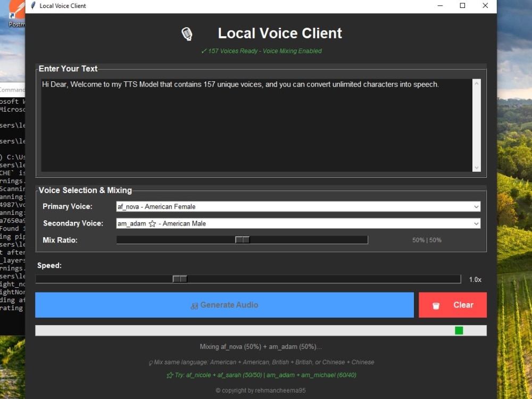This screenshot has height=399, width=532.
Task: Click the text box scrollbar up arrow
Action: (x=477, y=84)
